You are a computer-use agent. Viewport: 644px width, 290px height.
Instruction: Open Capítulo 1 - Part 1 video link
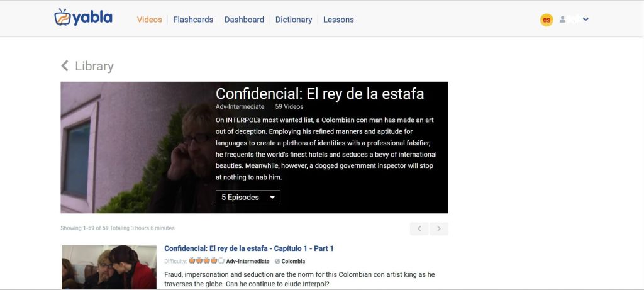249,248
